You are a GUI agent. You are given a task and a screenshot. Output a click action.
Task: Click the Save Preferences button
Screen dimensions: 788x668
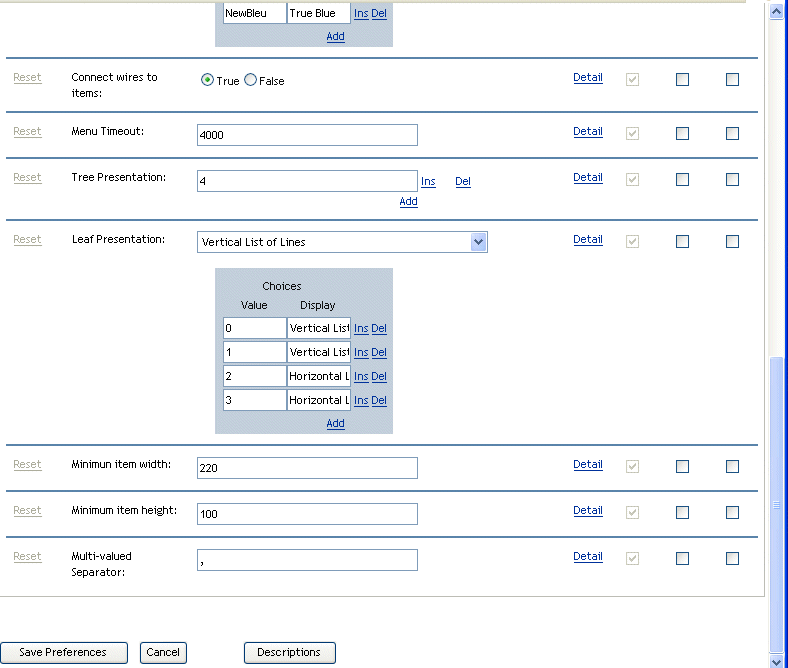(63, 653)
